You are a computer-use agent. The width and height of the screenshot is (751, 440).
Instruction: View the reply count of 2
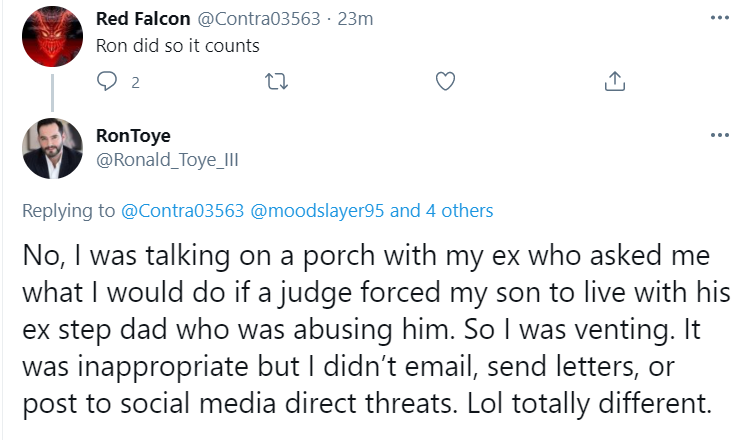[136, 83]
